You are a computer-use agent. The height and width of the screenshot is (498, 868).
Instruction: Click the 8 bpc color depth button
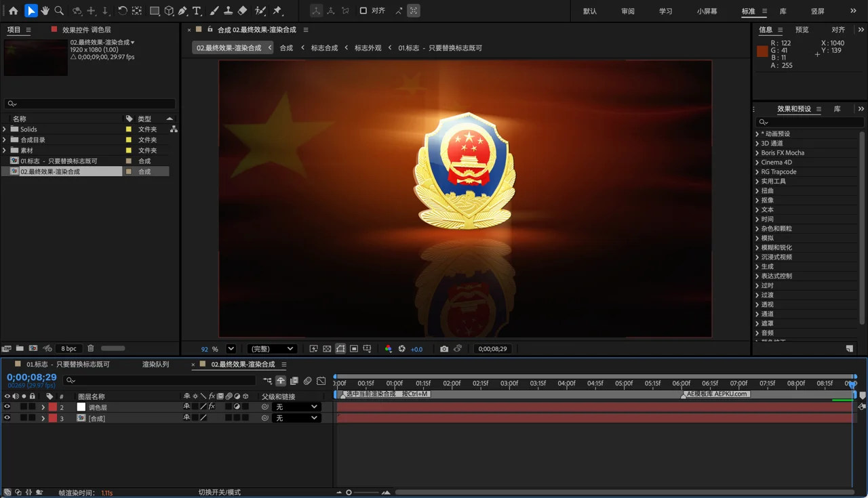coord(68,348)
